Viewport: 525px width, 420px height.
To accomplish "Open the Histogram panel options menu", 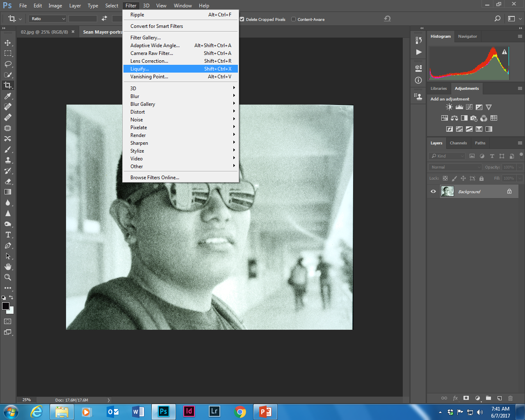I will pos(520,37).
